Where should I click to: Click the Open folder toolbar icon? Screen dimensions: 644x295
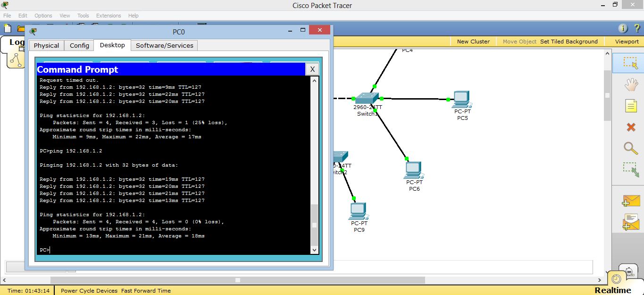[21, 28]
